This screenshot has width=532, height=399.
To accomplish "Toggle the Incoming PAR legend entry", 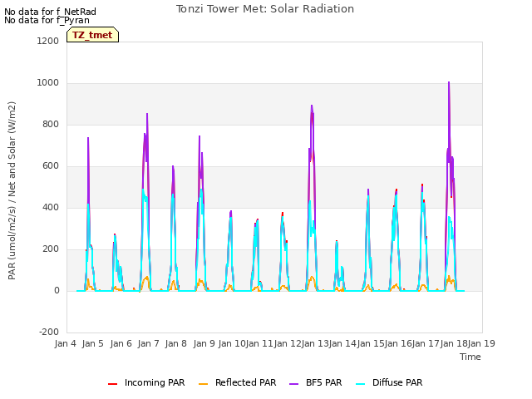I will 146,382.
